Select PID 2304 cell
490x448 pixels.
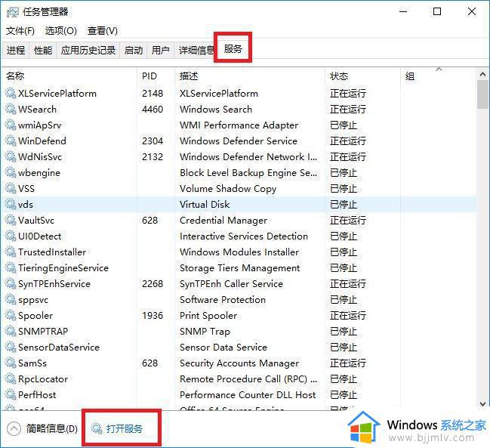(153, 141)
